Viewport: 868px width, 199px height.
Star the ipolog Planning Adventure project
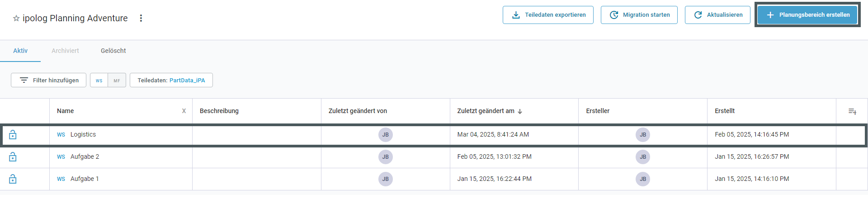click(x=16, y=19)
